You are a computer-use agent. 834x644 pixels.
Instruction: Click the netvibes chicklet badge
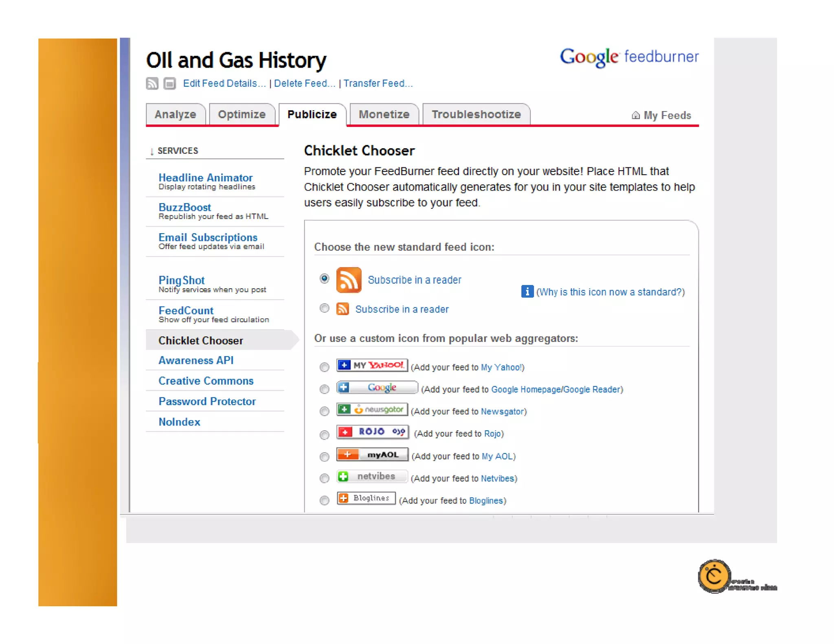coord(372,476)
